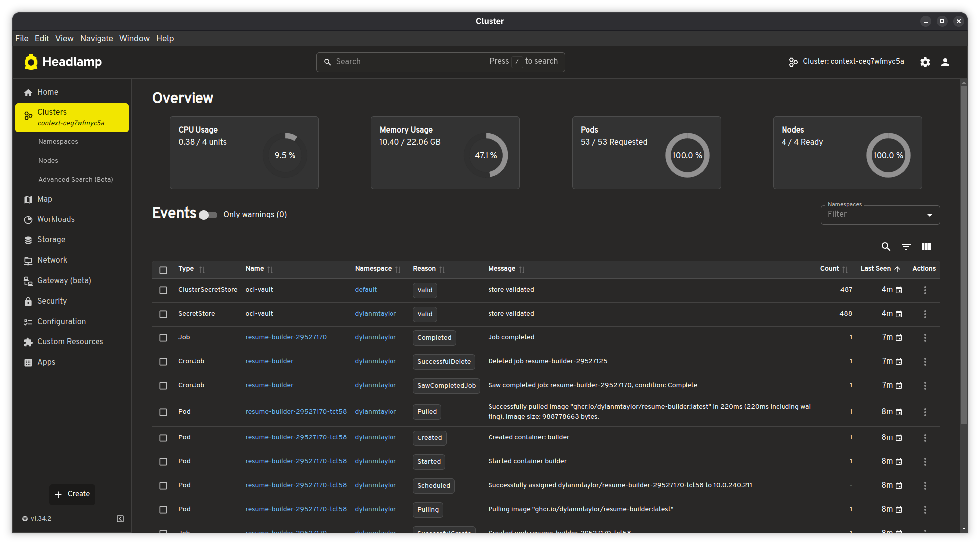
Task: Select Map in the sidebar
Action: [45, 199]
